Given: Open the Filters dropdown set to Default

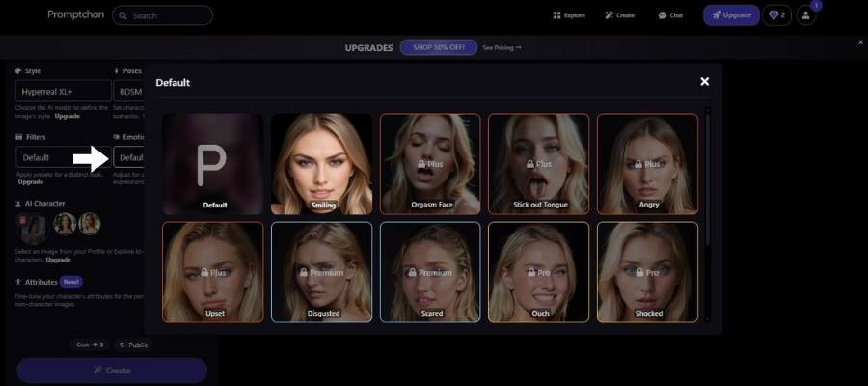Looking at the screenshot, I should (63, 157).
